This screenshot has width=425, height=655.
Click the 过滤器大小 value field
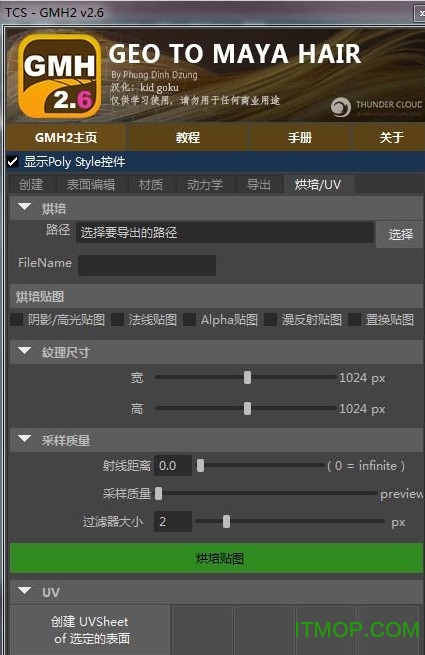click(173, 521)
